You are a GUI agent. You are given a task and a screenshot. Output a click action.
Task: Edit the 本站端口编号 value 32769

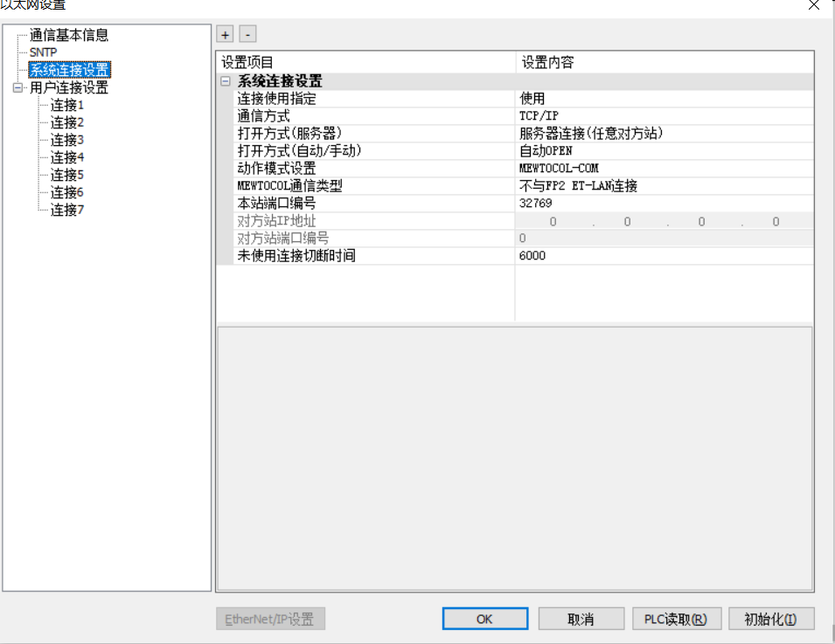point(665,204)
